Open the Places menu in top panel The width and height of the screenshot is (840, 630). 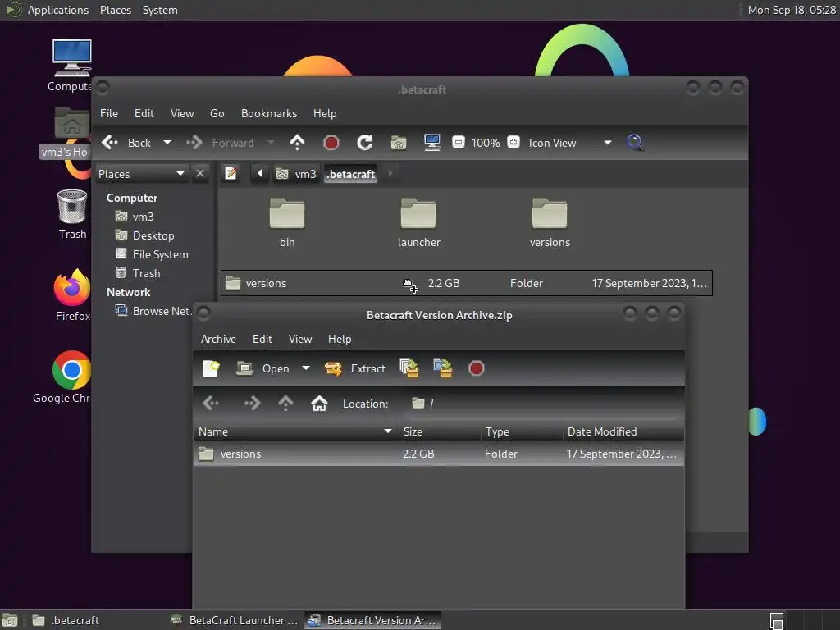(x=116, y=10)
